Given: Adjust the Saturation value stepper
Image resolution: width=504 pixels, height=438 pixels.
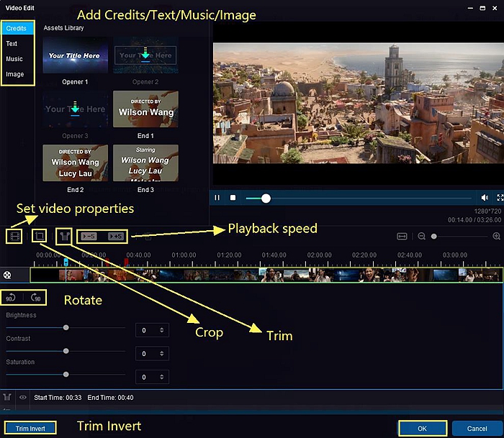Looking at the screenshot, I should (162, 377).
